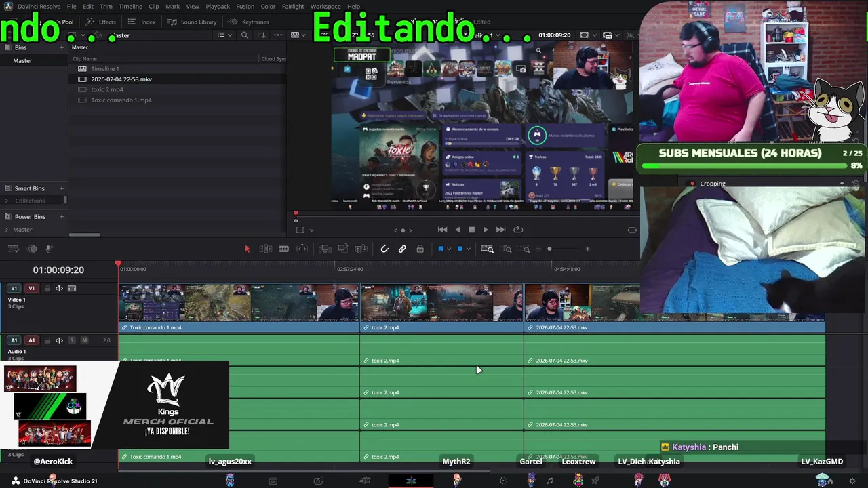This screenshot has width=868, height=488.
Task: Toggle loop playback in viewer
Action: 519,230
